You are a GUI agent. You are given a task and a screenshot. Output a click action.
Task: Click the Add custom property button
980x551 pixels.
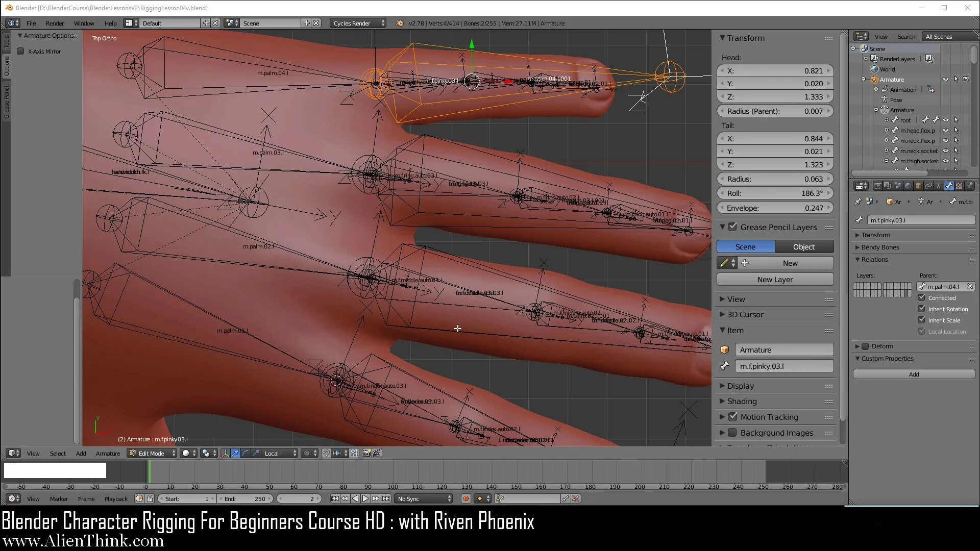pyautogui.click(x=914, y=374)
